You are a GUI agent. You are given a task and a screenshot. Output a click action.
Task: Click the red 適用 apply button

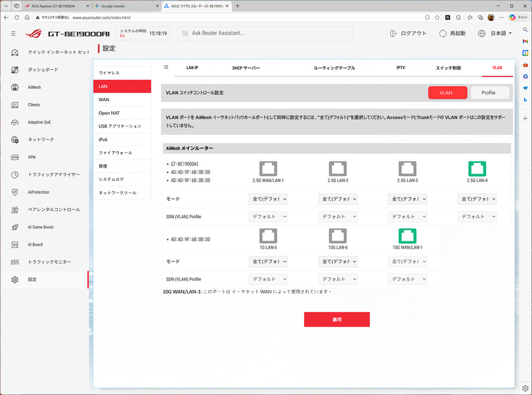click(x=336, y=319)
